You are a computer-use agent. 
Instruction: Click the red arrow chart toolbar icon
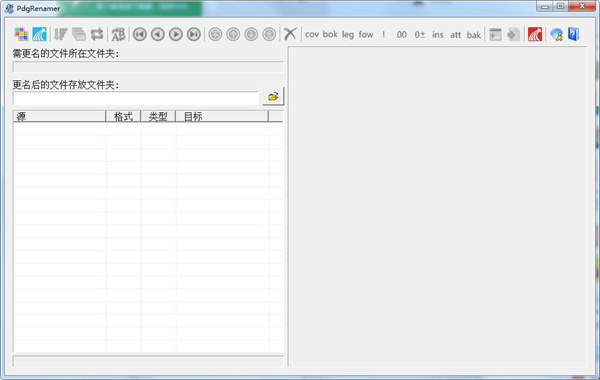tap(535, 34)
